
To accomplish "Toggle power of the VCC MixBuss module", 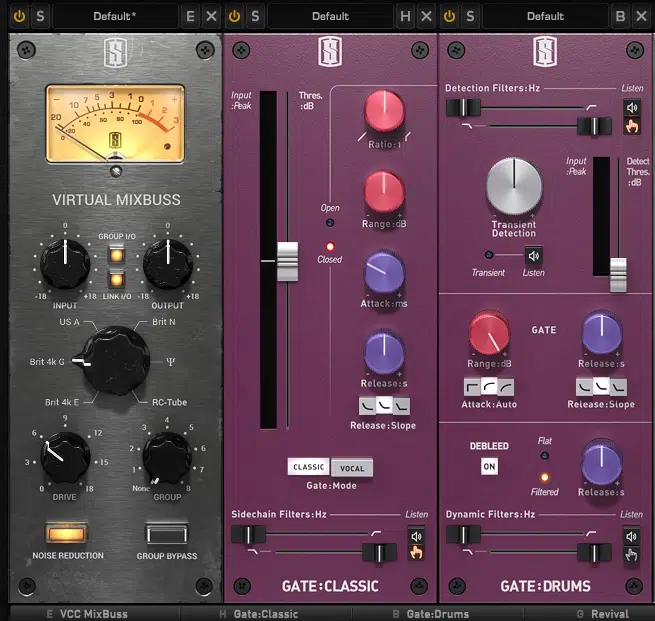I will (x=19, y=16).
